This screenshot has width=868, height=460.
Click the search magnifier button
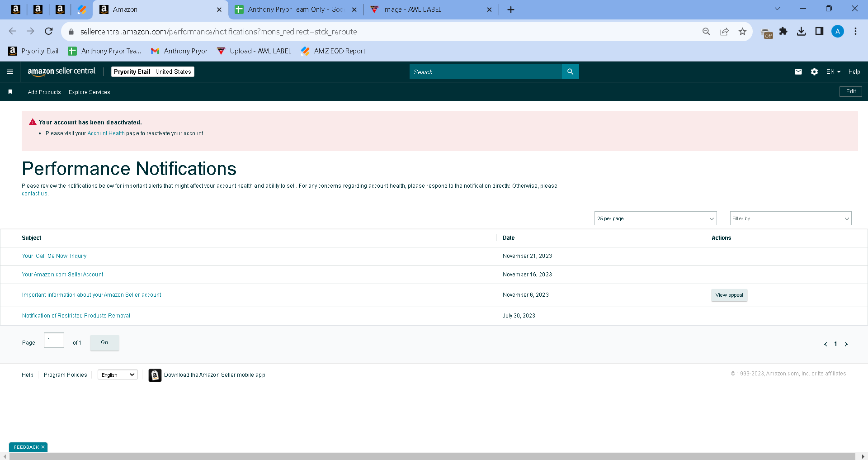(x=570, y=72)
